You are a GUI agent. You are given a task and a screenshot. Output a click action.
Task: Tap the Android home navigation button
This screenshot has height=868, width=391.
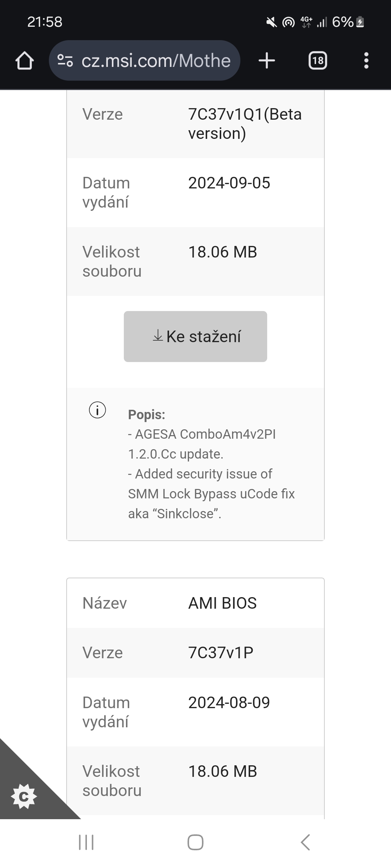tap(195, 842)
